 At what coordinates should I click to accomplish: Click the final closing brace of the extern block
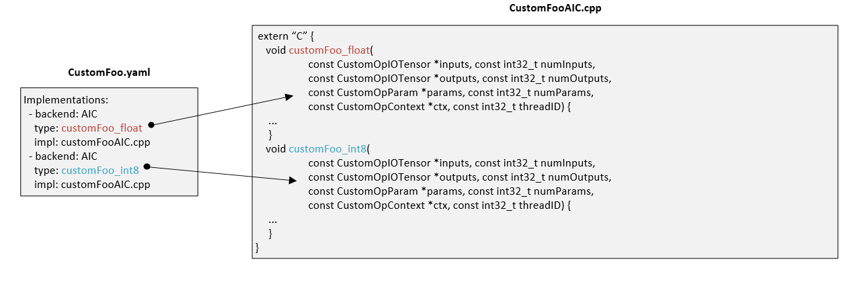(258, 248)
